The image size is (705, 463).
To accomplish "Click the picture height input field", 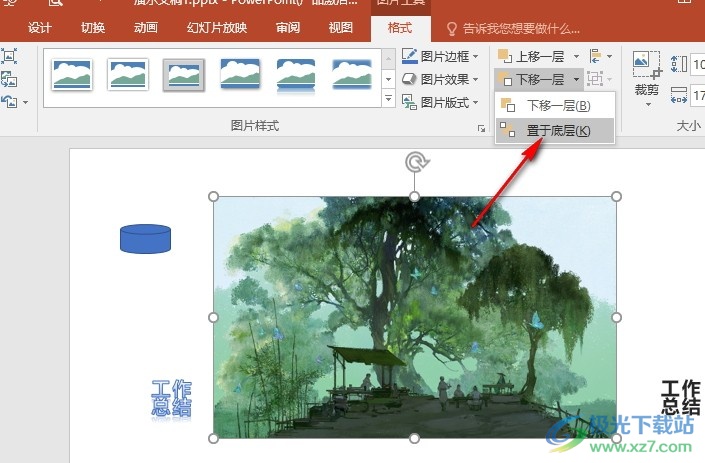I will [697, 64].
